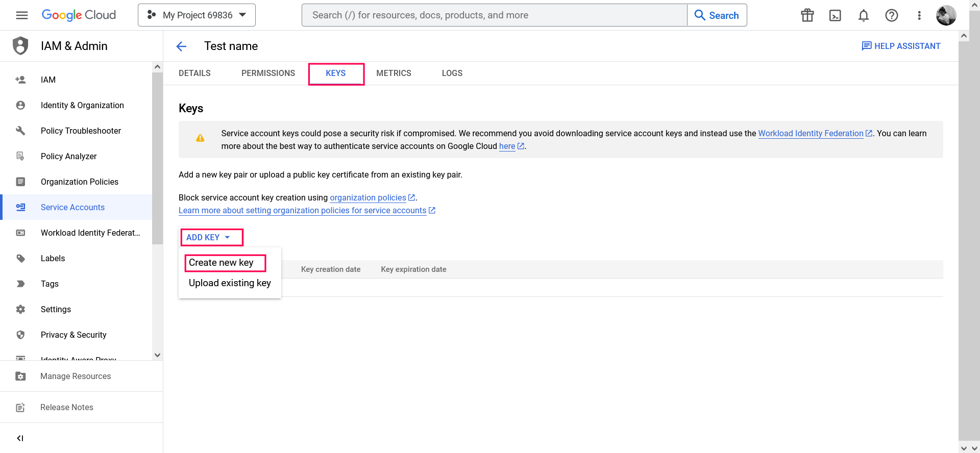Choose Upload existing key from the menu
The width and height of the screenshot is (980, 453).
coord(230,283)
